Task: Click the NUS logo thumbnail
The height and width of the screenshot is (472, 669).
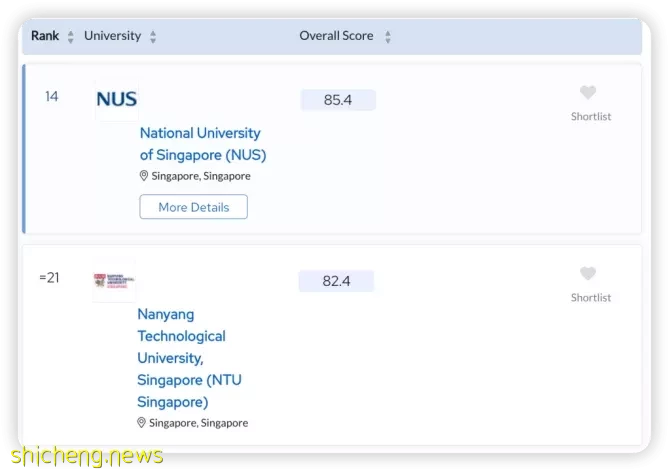Action: [116, 99]
